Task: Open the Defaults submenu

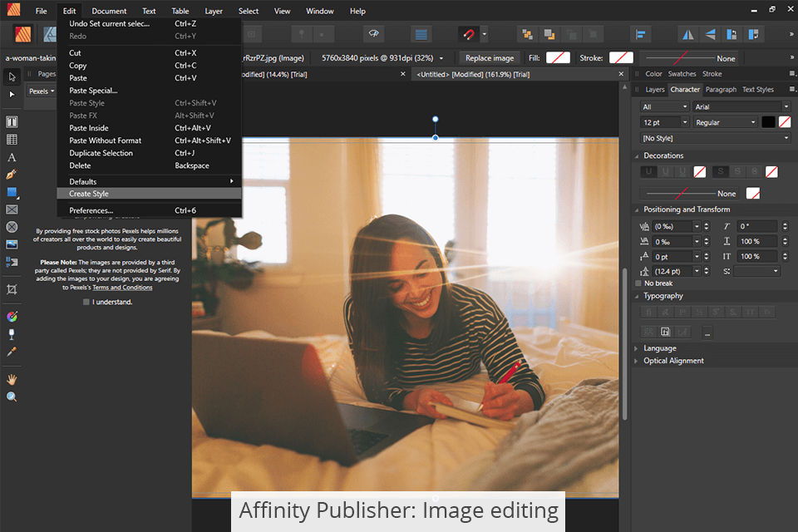Action: coord(149,181)
